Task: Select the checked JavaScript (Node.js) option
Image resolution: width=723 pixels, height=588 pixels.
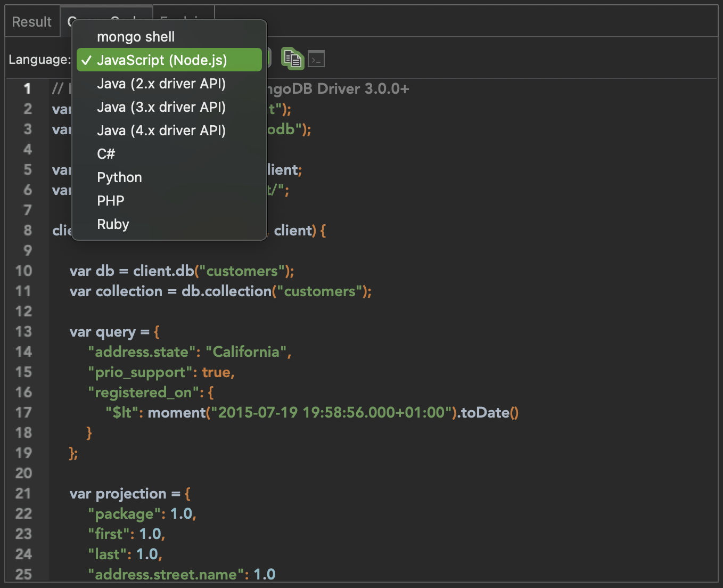Action: pos(162,60)
